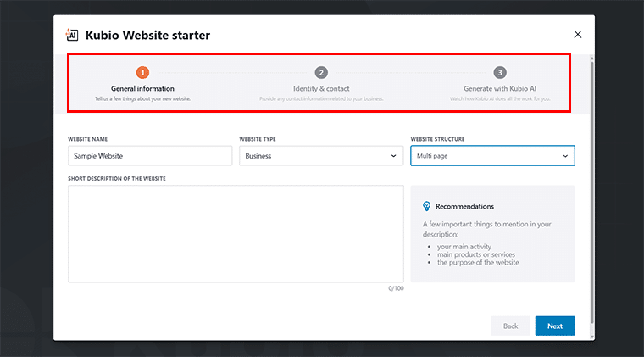Open the General information step label

pos(142,88)
